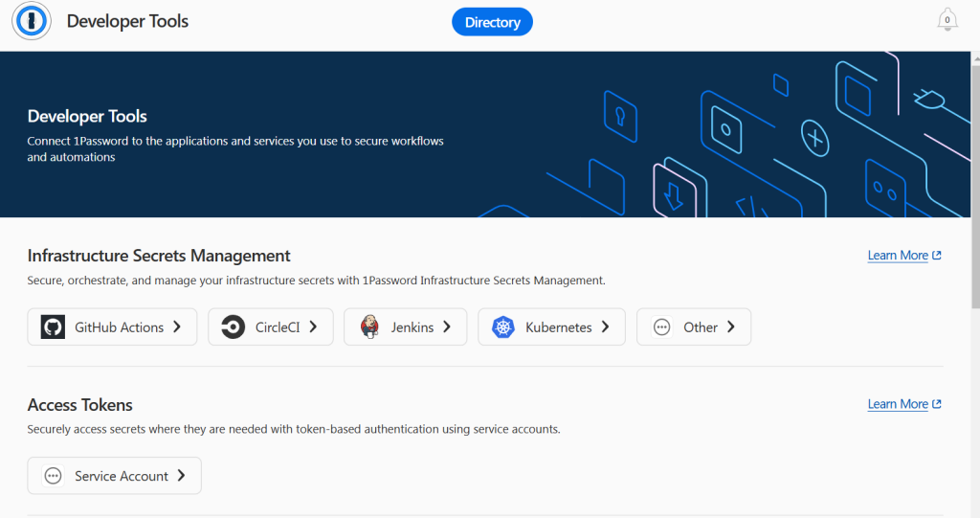Click the CircleCI logo icon
Image resolution: width=980 pixels, height=518 pixels.
[233, 327]
